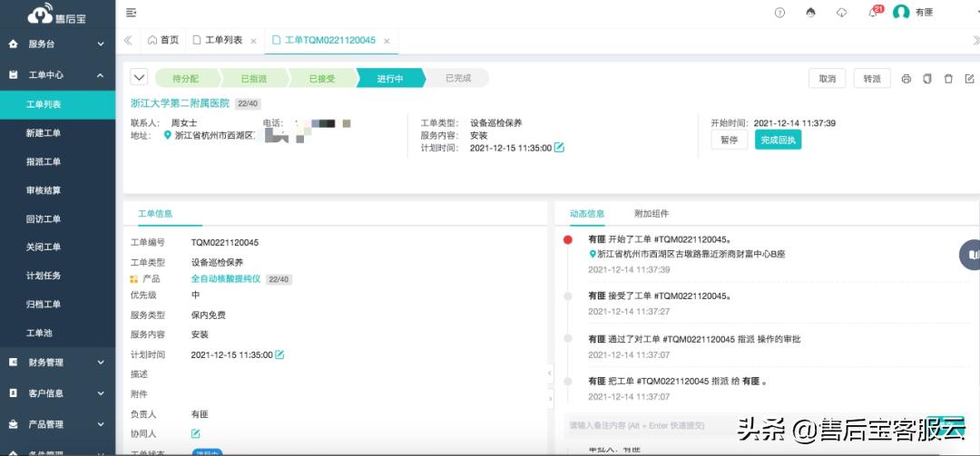Click the 已接受 progress step
Image resolution: width=980 pixels, height=456 pixels.
(322, 79)
